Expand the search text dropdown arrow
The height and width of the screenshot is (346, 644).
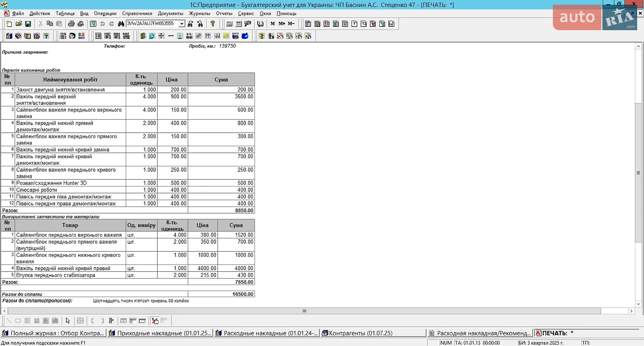click(x=182, y=24)
